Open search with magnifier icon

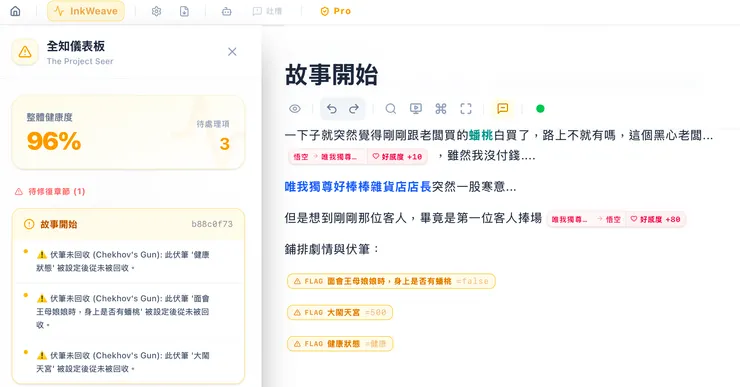coord(390,109)
